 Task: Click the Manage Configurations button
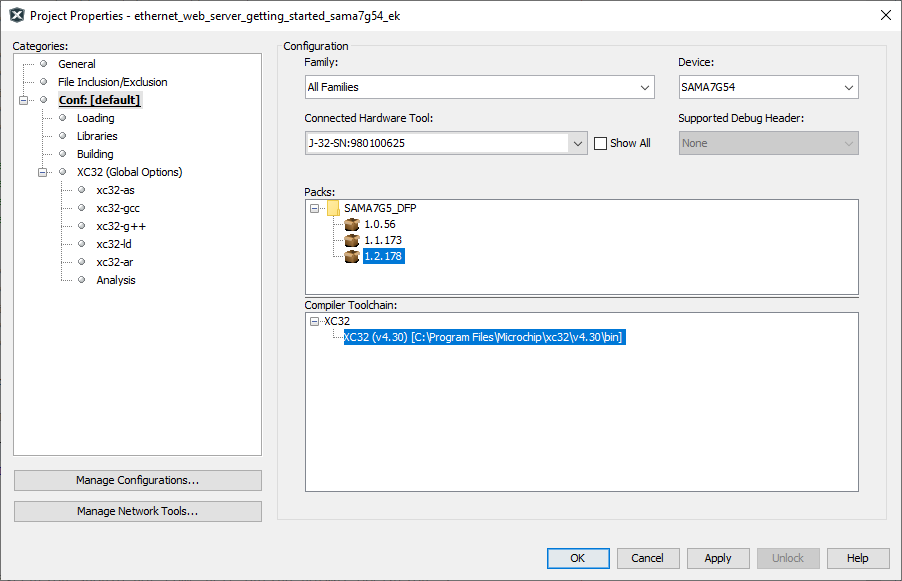(x=137, y=480)
